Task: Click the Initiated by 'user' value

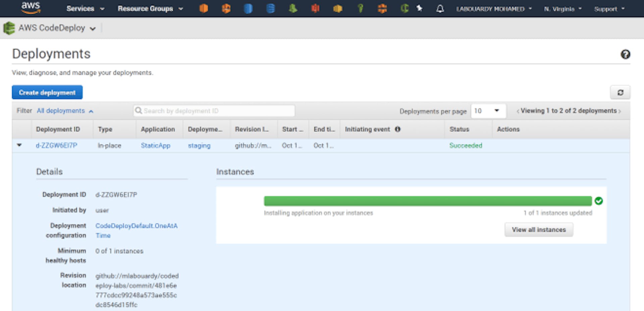Action: click(x=102, y=210)
